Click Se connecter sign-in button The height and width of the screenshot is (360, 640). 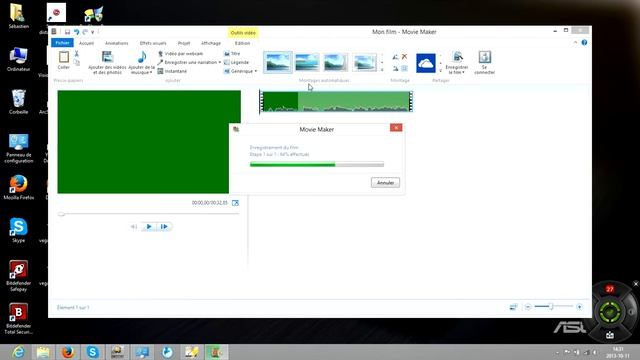click(x=484, y=62)
